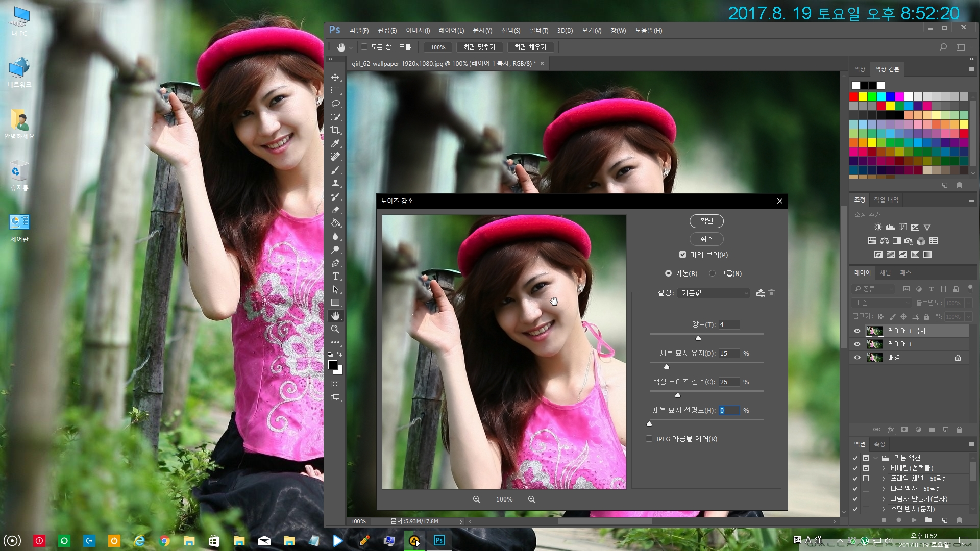Add Brightness/Contrast adjustment icon
The width and height of the screenshot is (980, 551).
pos(878,227)
